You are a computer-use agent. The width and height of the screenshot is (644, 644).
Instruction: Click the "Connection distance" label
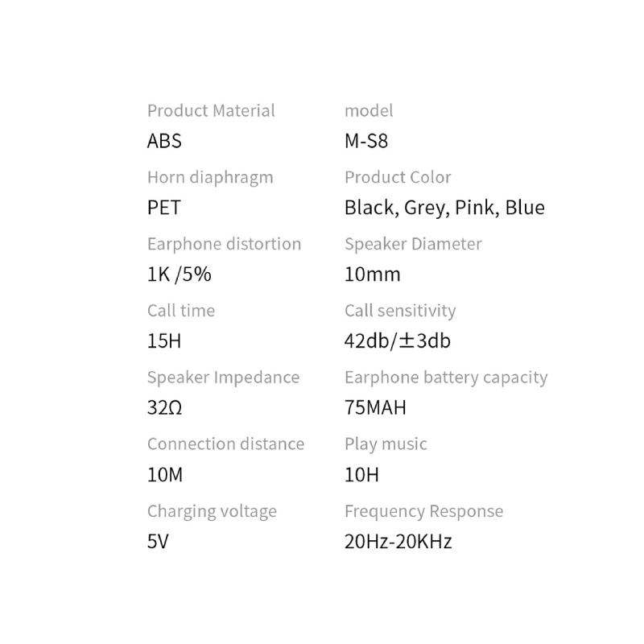click(x=225, y=444)
